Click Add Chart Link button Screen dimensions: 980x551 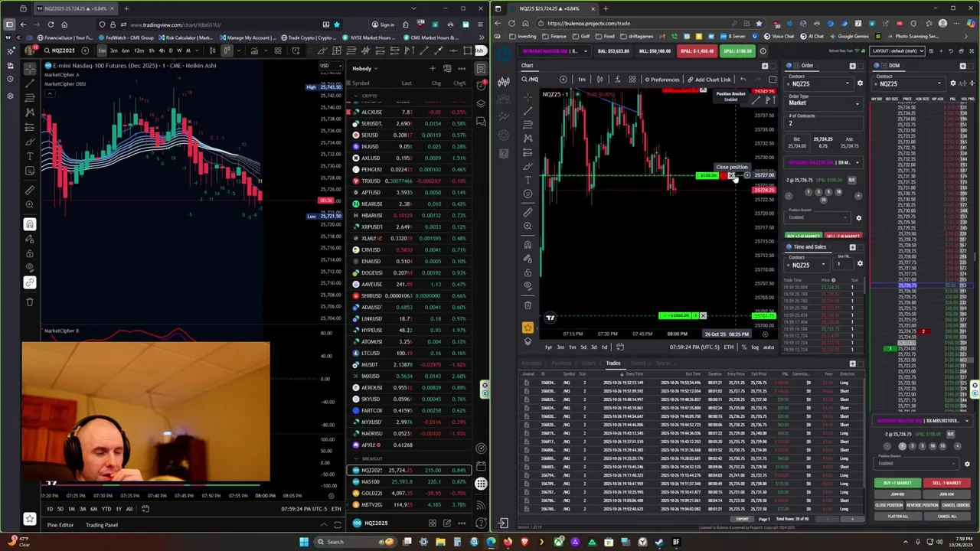710,80
